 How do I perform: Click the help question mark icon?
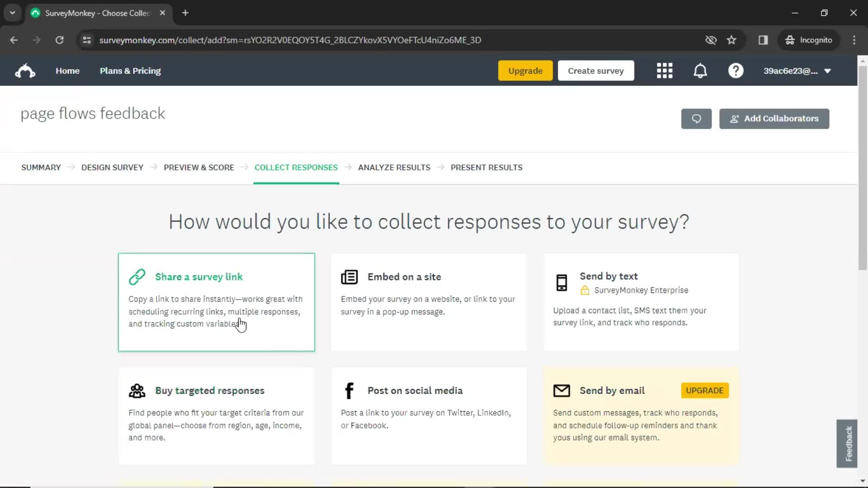point(736,71)
